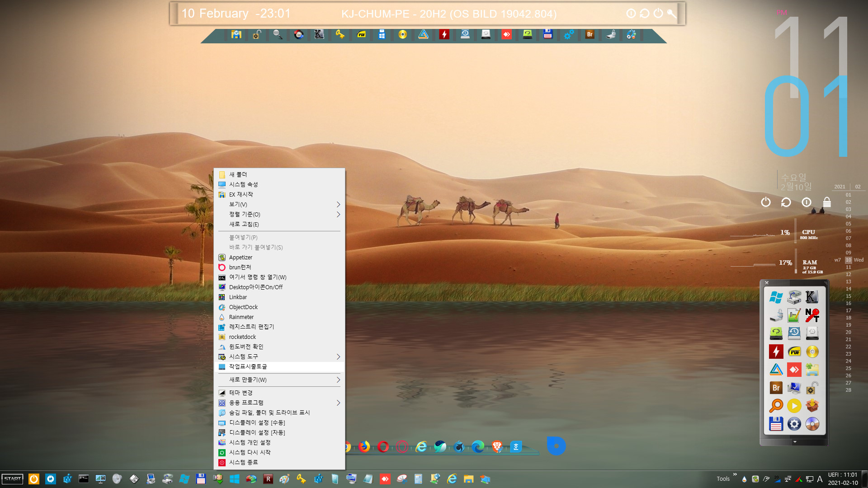868x488 pixels.
Task: Click the lock icon on the Rainmeter sidebar
Action: point(827,202)
